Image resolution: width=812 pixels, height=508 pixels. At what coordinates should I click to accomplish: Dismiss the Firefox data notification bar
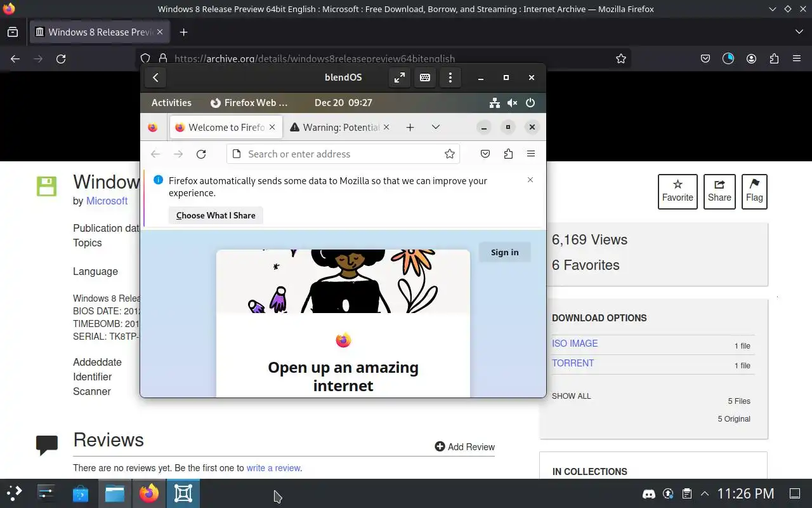(x=530, y=180)
